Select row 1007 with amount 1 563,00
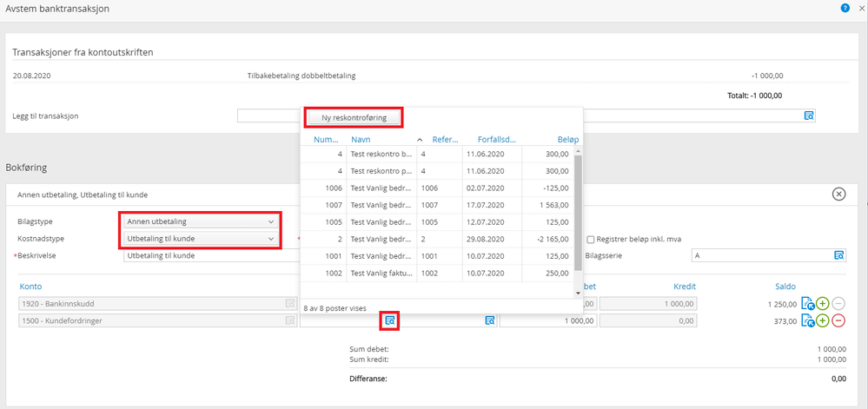868x409 pixels. [x=439, y=204]
